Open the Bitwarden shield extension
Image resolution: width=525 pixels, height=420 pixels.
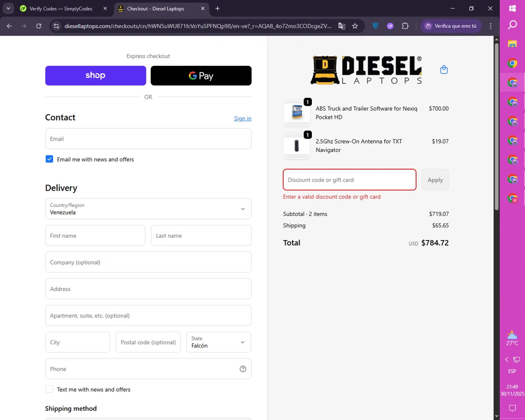pos(376,26)
